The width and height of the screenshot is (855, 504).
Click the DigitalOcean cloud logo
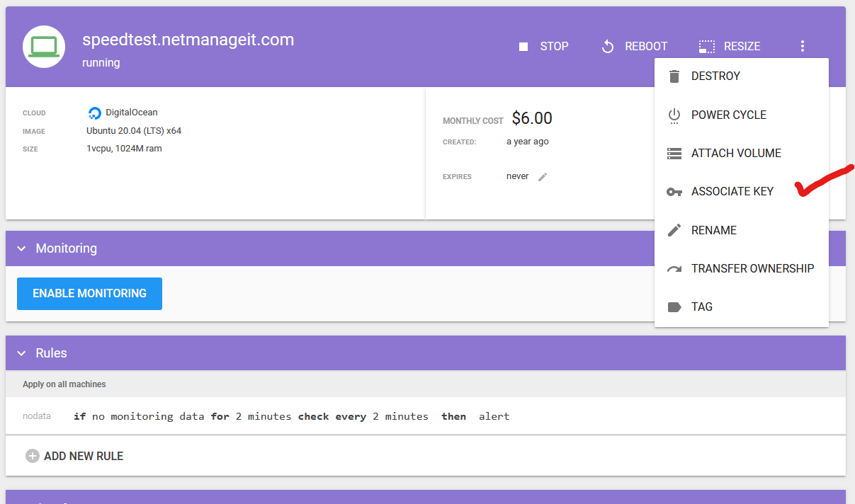[x=95, y=113]
